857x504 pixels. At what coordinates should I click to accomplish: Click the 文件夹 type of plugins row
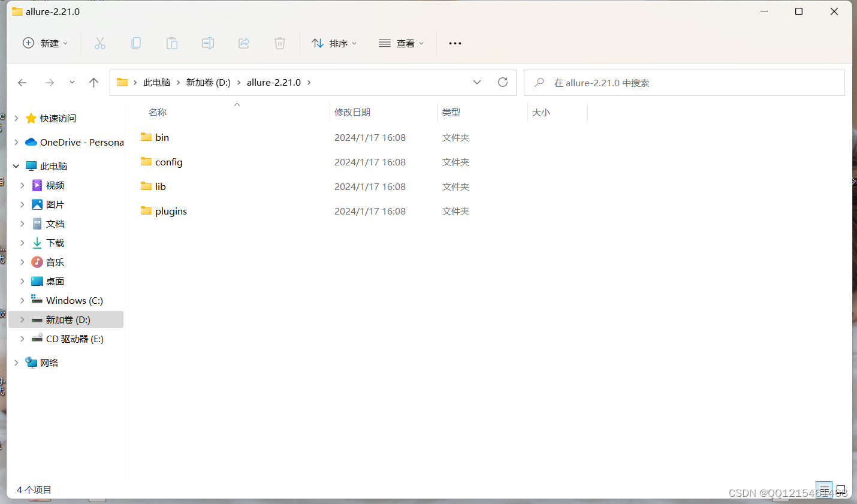tap(455, 211)
